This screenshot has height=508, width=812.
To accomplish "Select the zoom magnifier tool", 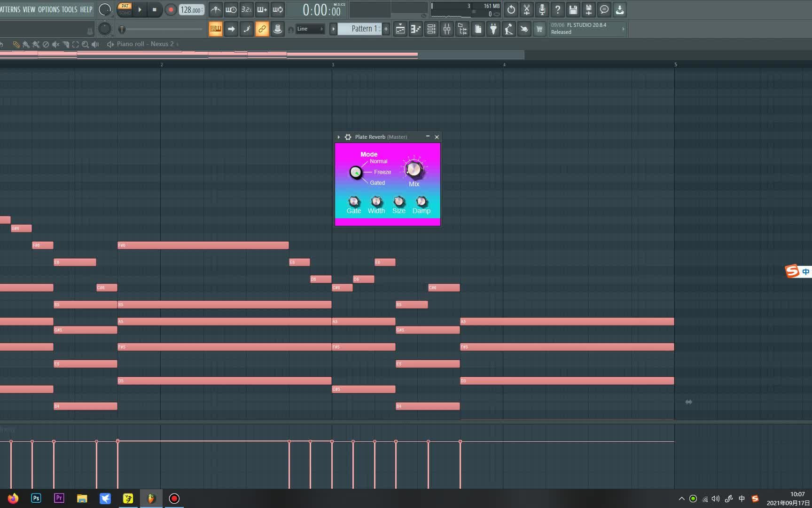I will pyautogui.click(x=85, y=44).
